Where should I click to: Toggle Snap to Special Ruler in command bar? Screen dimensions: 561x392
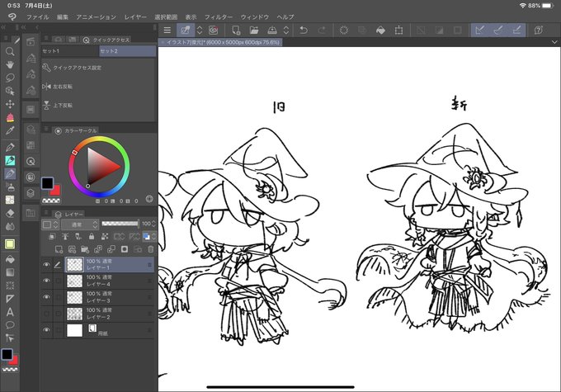(x=498, y=30)
